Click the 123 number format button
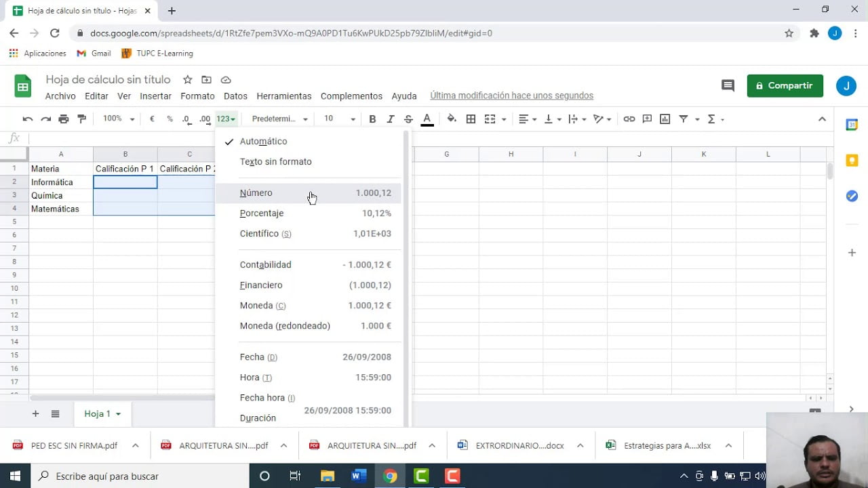This screenshot has width=868, height=488. tap(226, 119)
